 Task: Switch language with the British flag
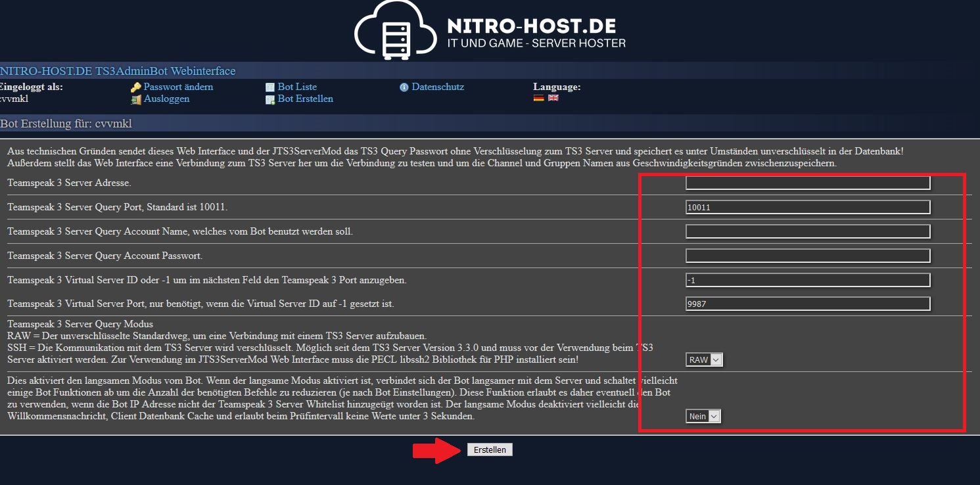(x=553, y=98)
